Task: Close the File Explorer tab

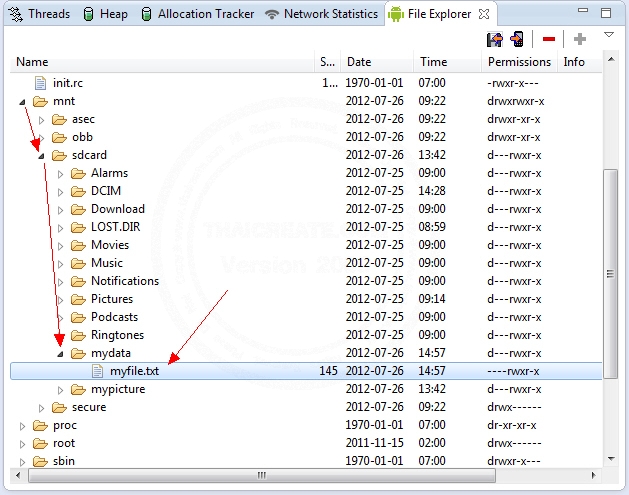Action: tap(484, 14)
